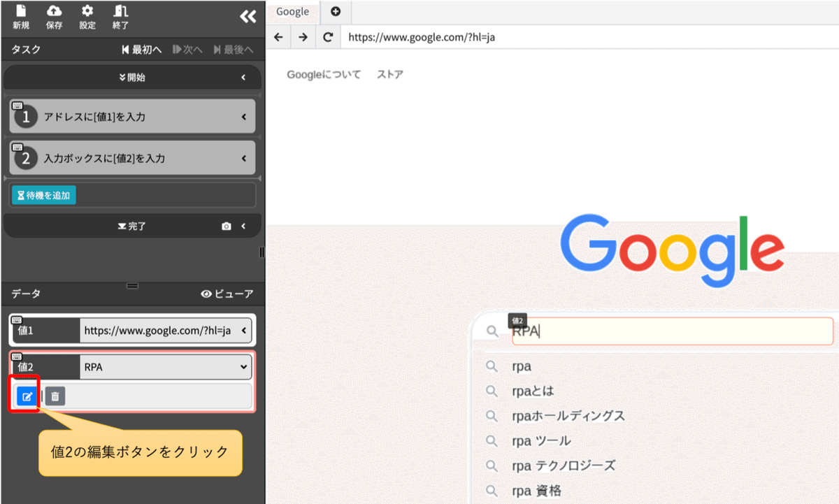The image size is (839, 504).
Task: Reload the page with the refresh icon
Action: pyautogui.click(x=328, y=37)
